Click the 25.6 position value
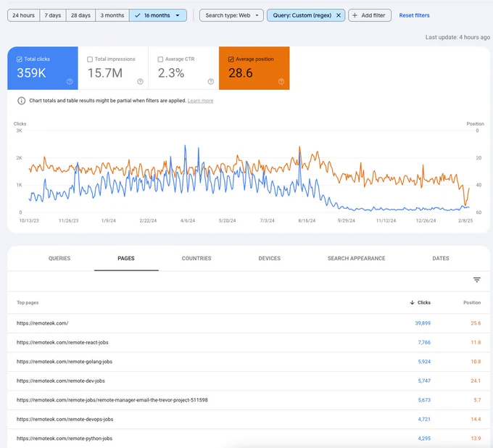This screenshot has width=493, height=448. 476,323
